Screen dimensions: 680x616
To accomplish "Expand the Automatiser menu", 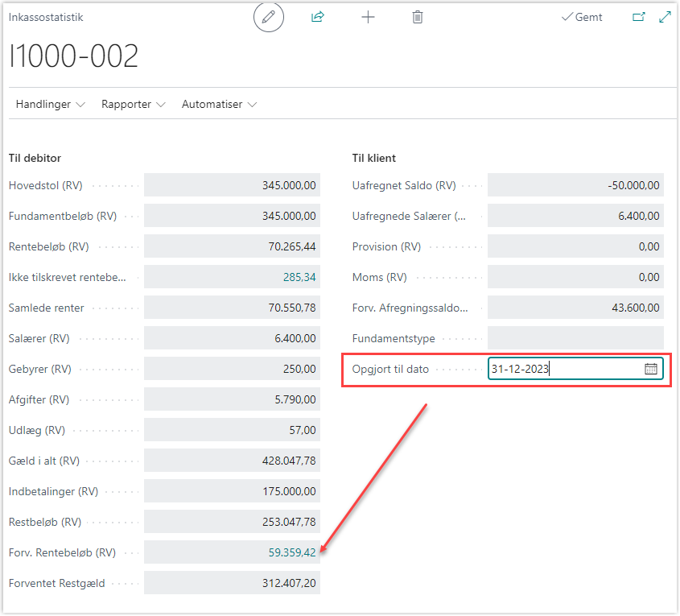I will [219, 105].
